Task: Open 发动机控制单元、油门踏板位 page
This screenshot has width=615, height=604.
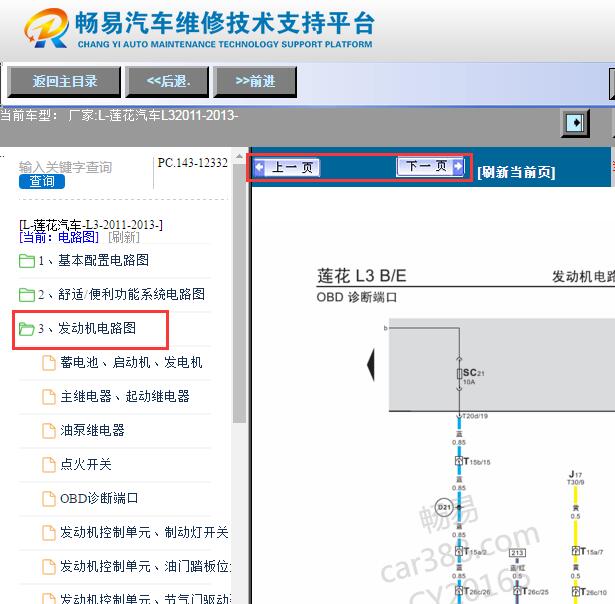Action: pos(146,566)
